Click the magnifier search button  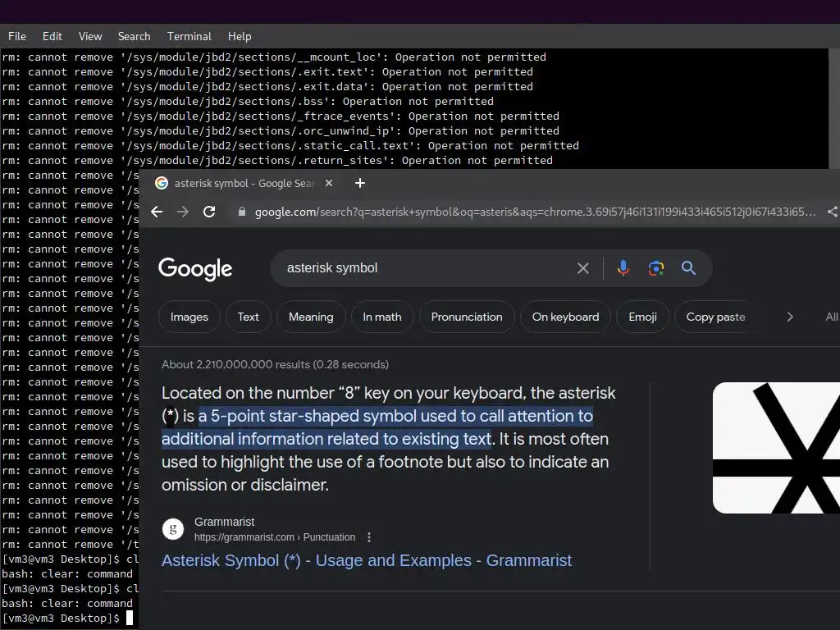(688, 268)
